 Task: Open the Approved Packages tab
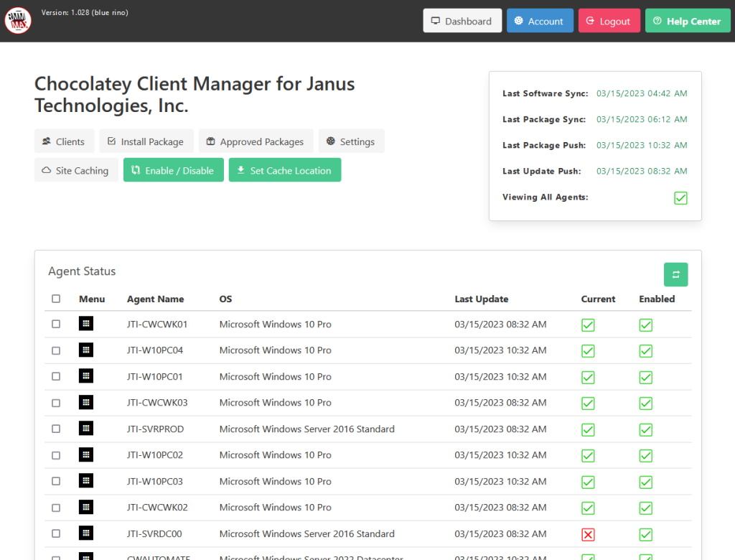(x=256, y=141)
